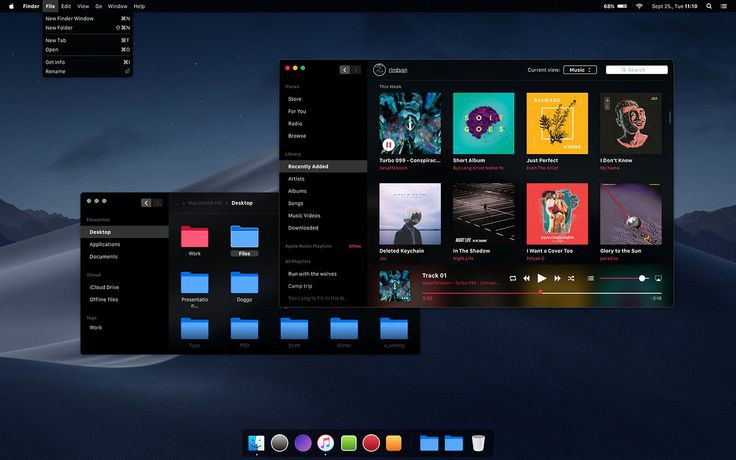This screenshot has width=736, height=460.
Task: Choose Rename in File menu
Action: [88, 71]
